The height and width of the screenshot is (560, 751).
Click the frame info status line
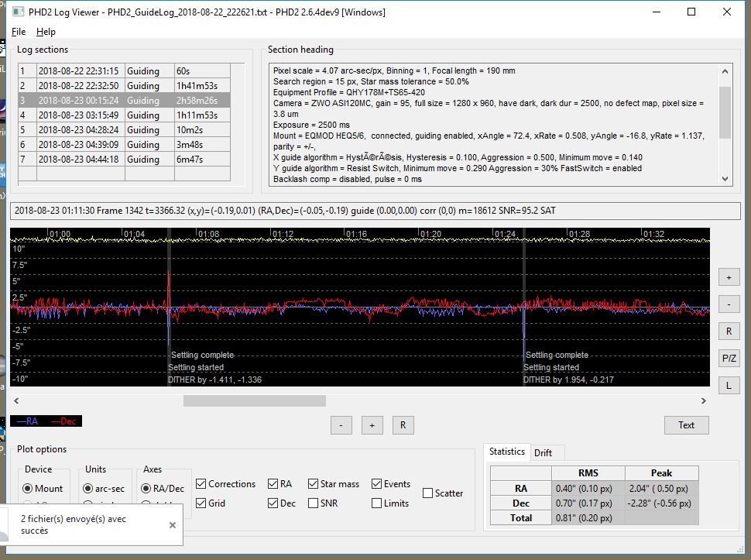[x=375, y=211]
